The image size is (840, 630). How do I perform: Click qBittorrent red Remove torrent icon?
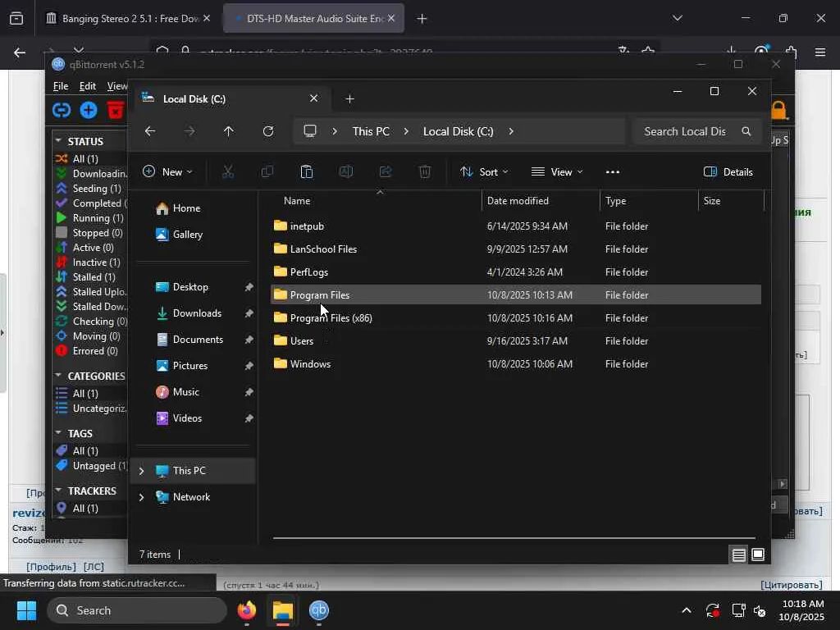coord(115,111)
